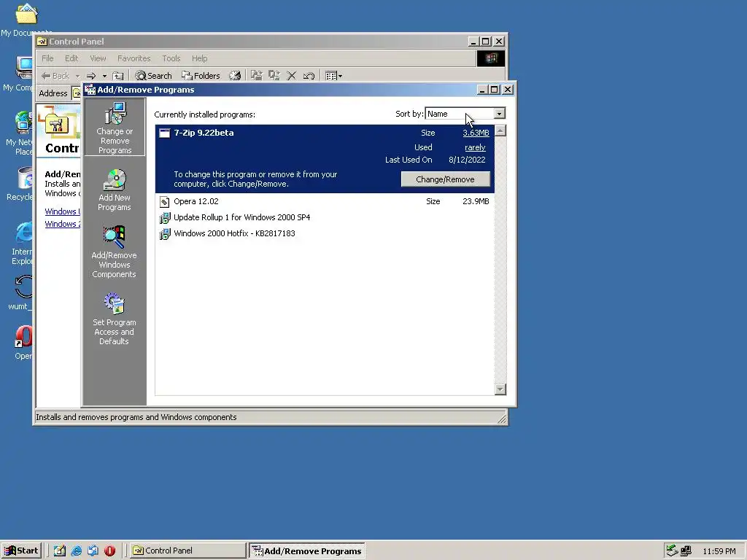Click the 'rarely' usage link
Screen dimensions: 747x560
[475, 147]
